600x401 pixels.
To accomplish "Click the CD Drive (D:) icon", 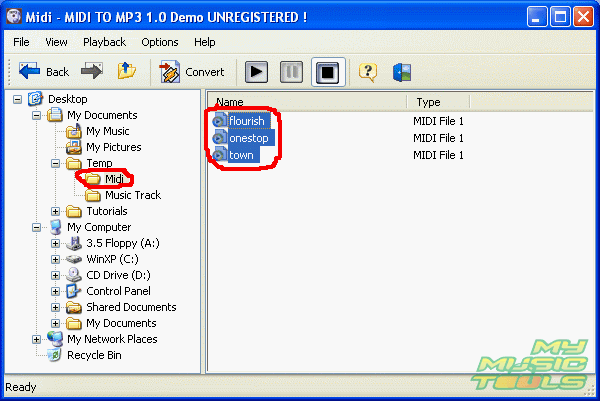I will 73,275.
